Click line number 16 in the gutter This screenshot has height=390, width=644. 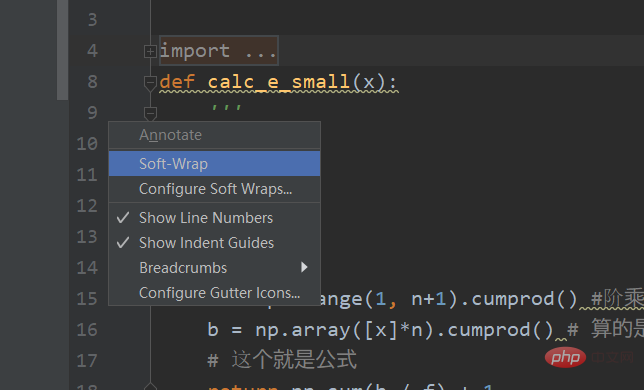tap(87, 330)
